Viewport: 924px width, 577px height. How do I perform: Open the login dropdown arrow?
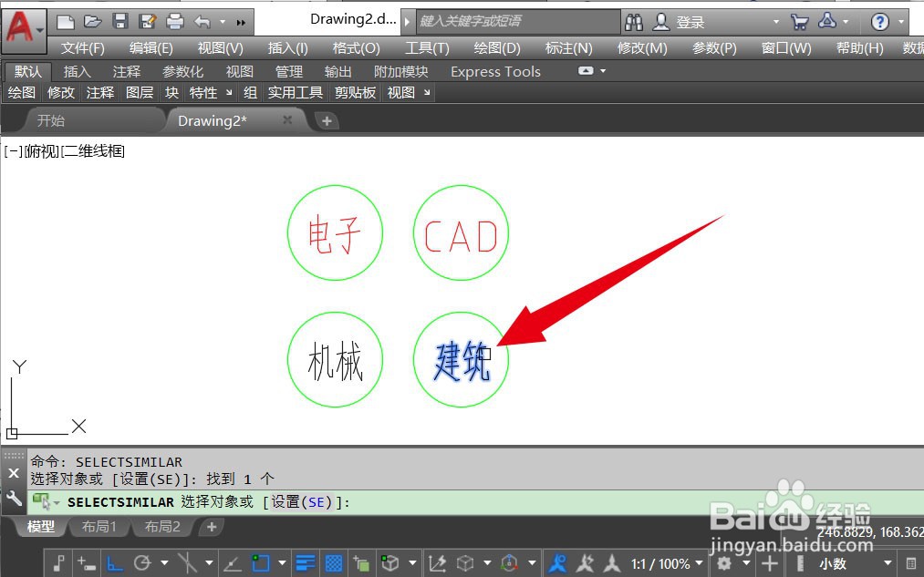point(775,23)
